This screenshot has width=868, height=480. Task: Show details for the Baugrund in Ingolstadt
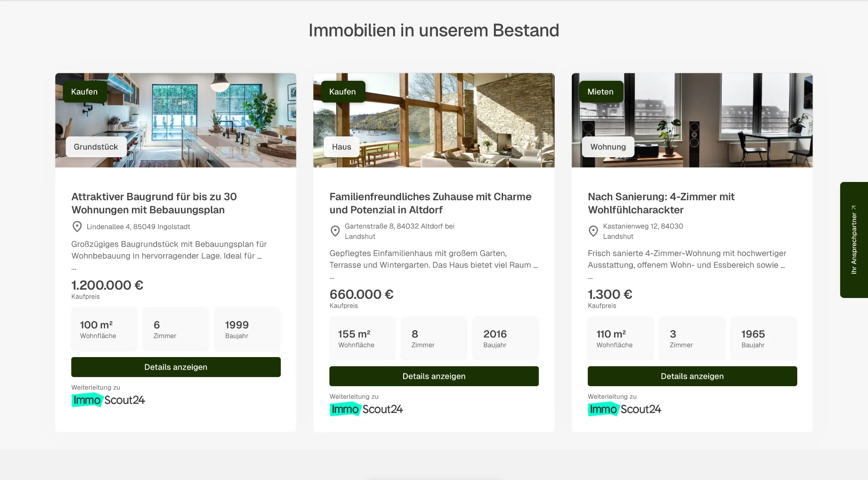pos(176,367)
